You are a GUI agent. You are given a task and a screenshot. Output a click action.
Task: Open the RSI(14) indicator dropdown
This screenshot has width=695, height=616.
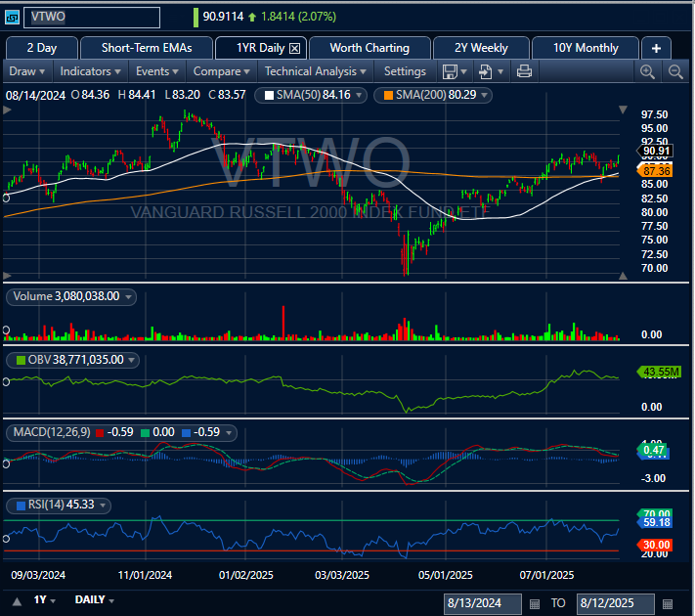point(102,506)
